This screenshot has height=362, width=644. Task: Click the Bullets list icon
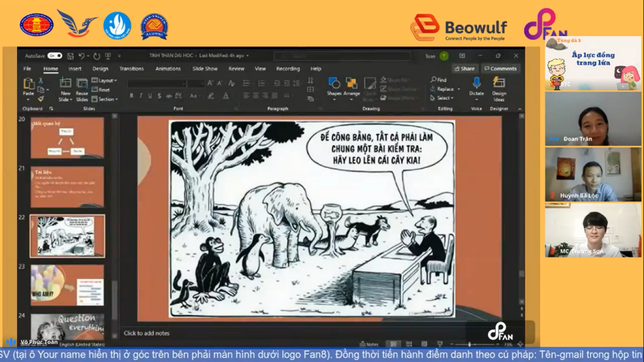pos(246,84)
